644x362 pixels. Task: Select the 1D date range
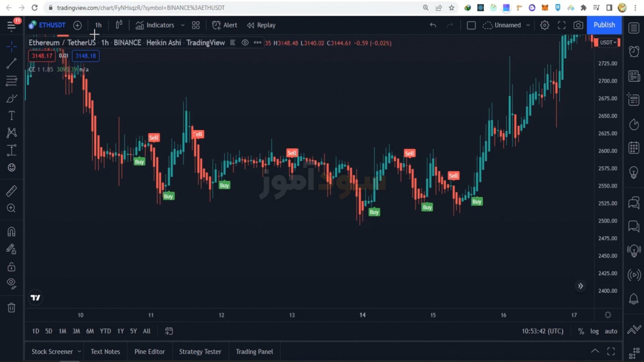35,331
